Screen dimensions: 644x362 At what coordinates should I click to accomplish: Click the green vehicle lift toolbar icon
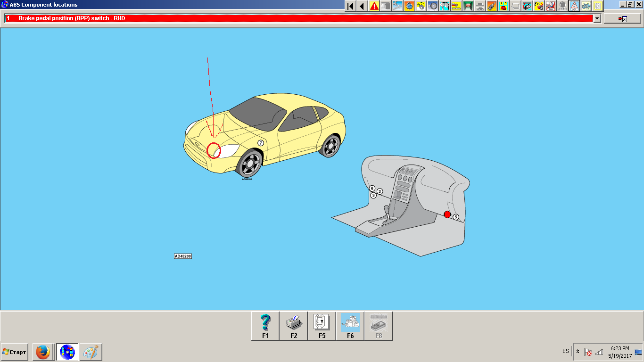click(468, 6)
